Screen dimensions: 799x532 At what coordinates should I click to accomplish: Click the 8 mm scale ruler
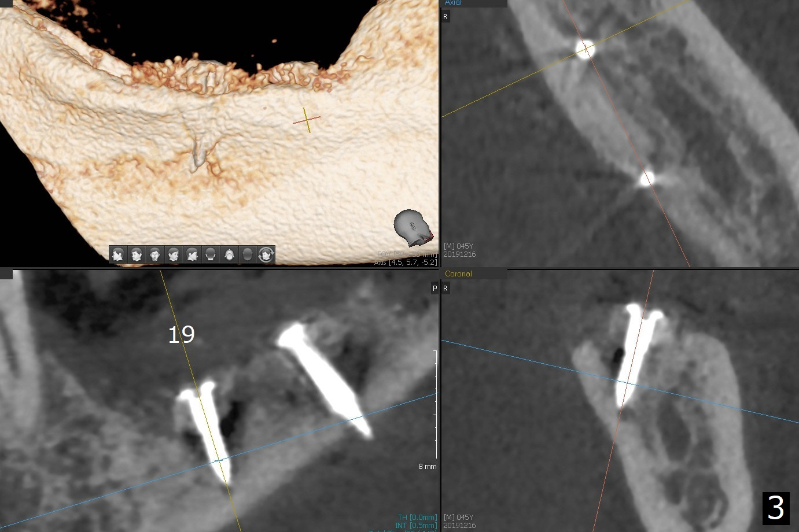point(436,405)
